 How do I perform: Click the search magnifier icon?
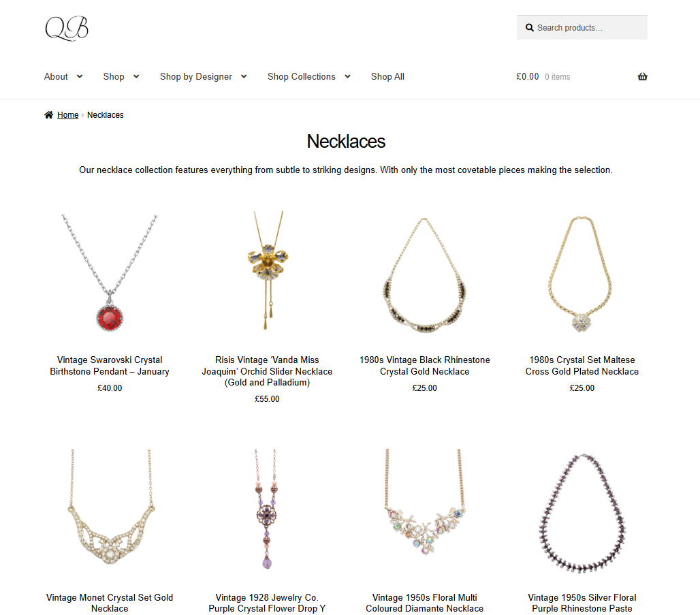pyautogui.click(x=530, y=28)
